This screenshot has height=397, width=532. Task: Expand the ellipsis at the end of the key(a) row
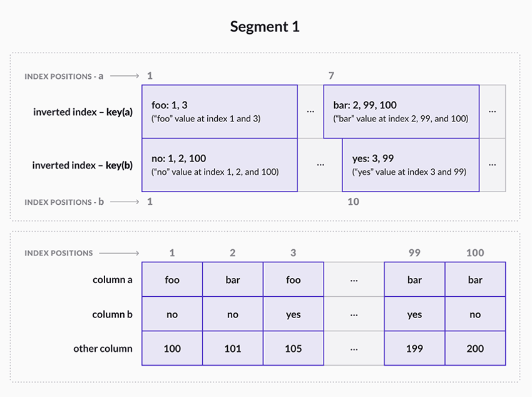click(493, 111)
